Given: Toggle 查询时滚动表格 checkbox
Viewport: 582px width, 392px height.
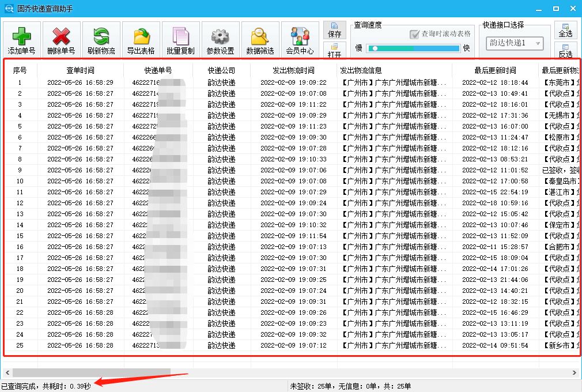Looking at the screenshot, I should coord(414,34).
